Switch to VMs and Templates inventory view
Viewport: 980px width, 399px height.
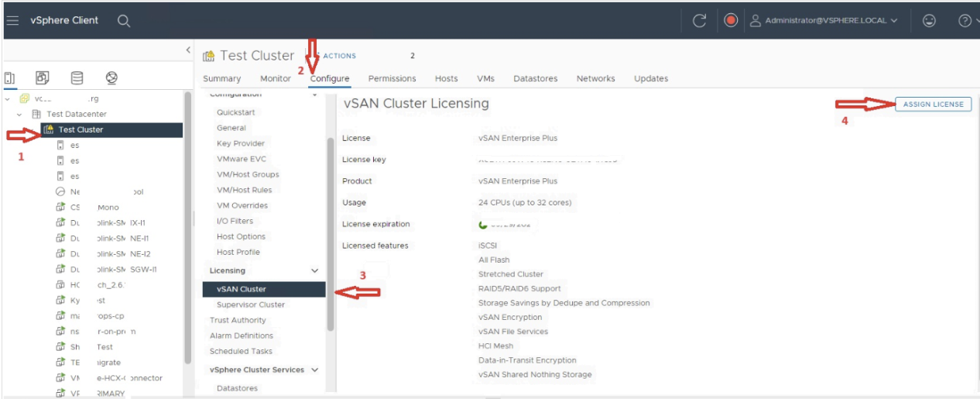[43, 78]
